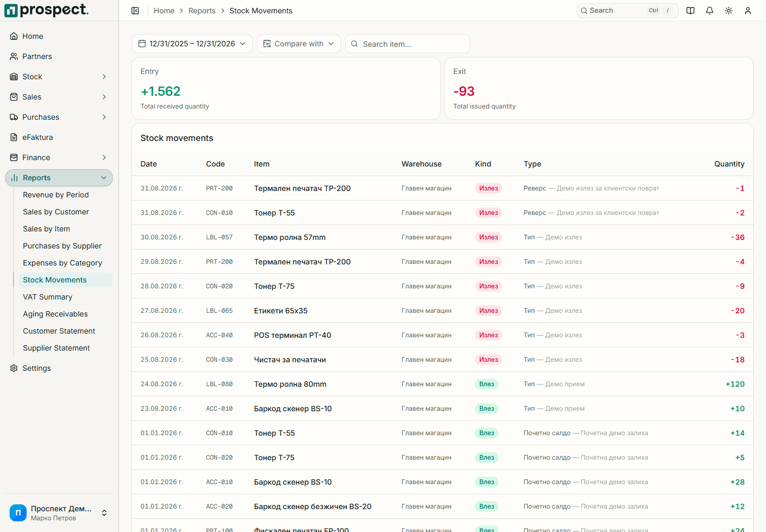This screenshot has height=532, width=766.
Task: Expand the Purchases menu chevron
Action: [104, 117]
